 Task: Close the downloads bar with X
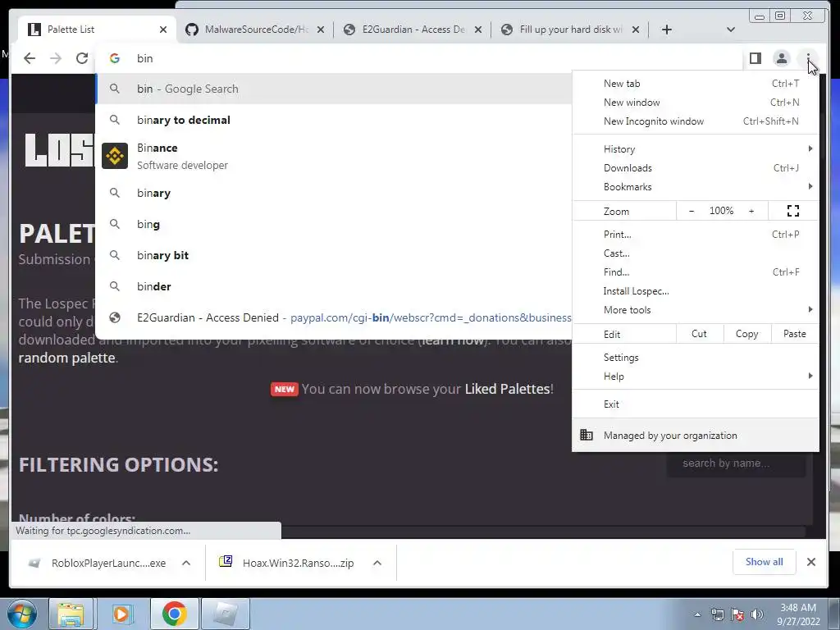click(811, 561)
